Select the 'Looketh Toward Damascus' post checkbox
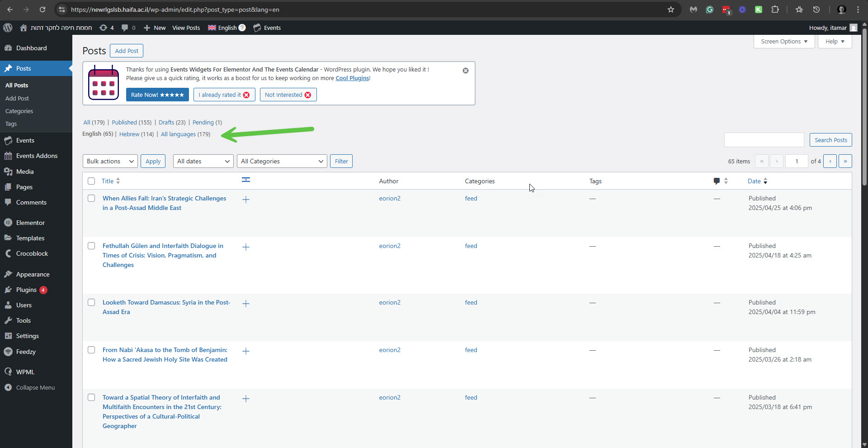868x448 pixels. [x=91, y=302]
